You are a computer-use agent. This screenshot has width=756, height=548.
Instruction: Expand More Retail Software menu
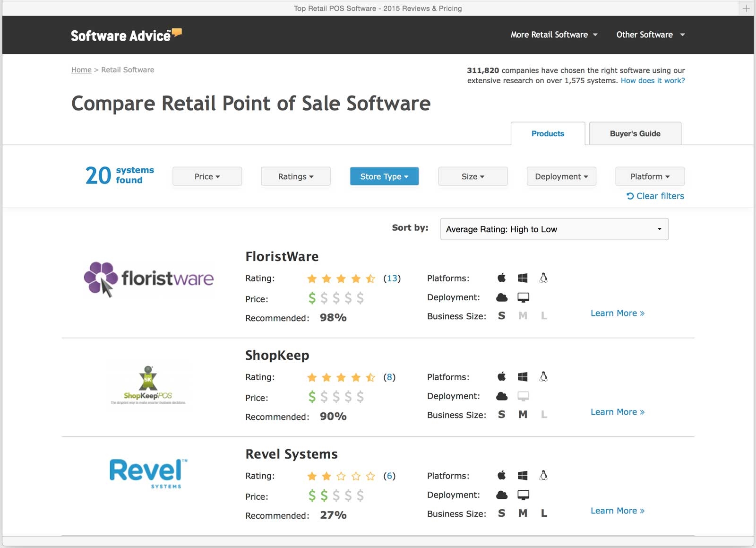554,35
